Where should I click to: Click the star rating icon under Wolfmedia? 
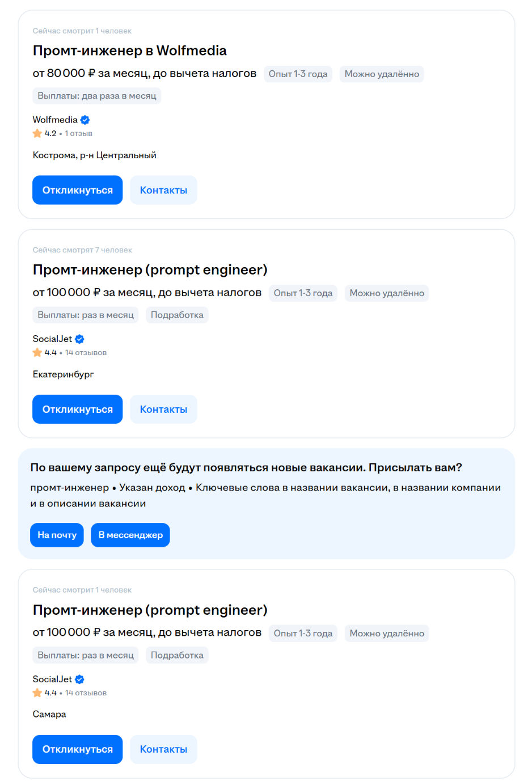[x=37, y=133]
